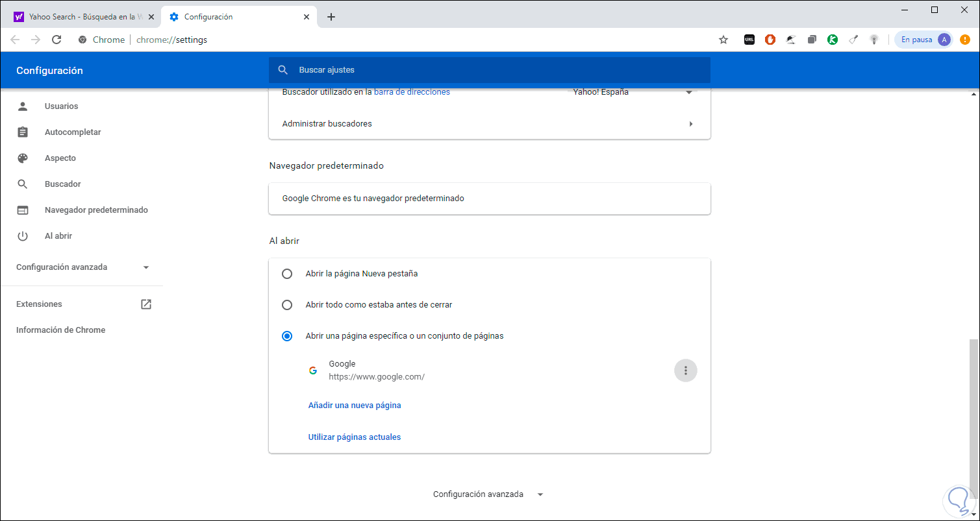980x521 pixels.
Task: Click the green K extension icon
Action: (x=833, y=40)
